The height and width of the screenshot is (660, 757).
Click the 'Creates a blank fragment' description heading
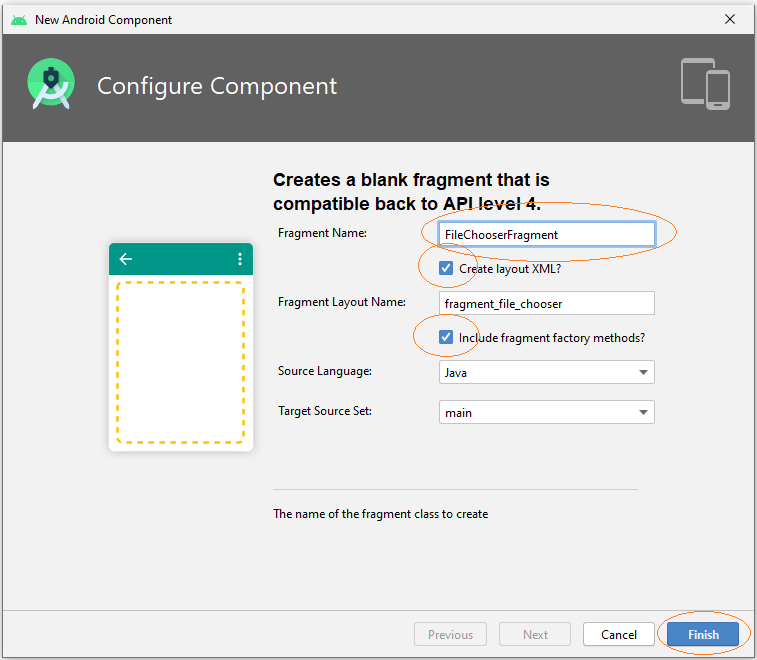pos(411,192)
